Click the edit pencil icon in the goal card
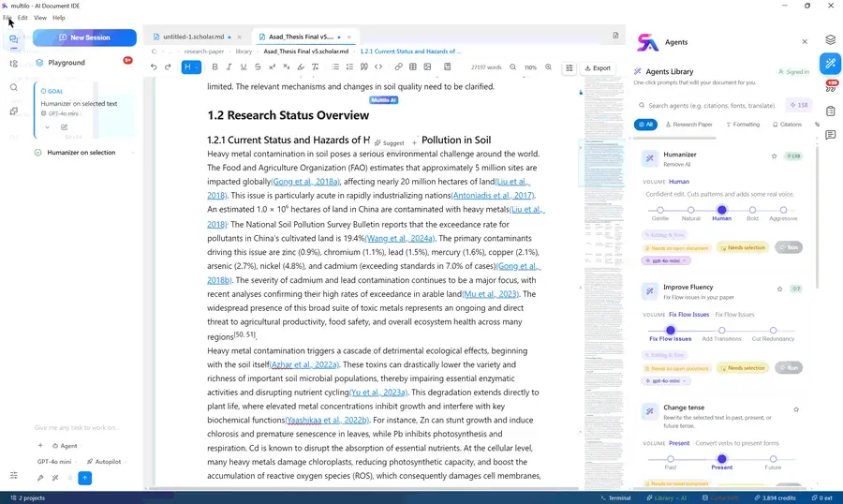Image resolution: width=843 pixels, height=504 pixels. pyautogui.click(x=64, y=127)
